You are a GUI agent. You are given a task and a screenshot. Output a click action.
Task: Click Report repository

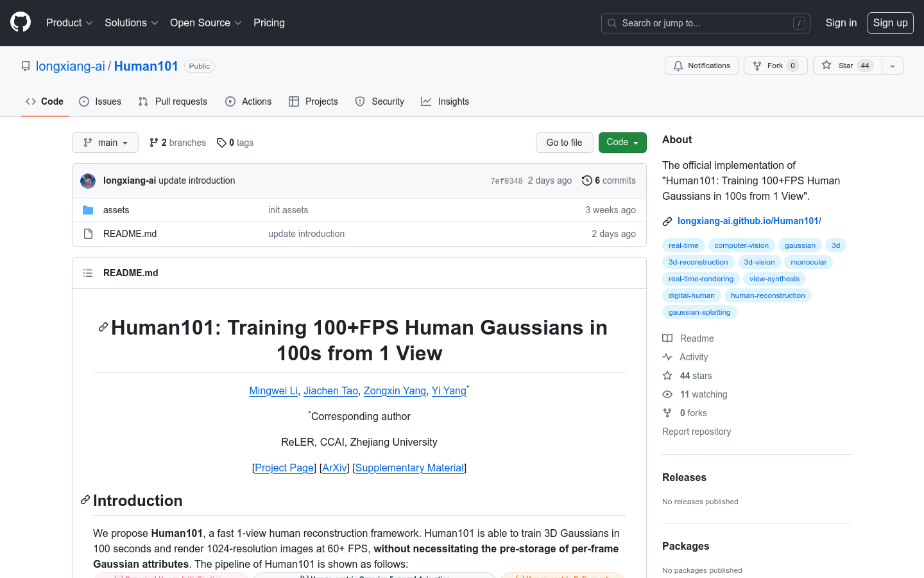[x=696, y=432]
